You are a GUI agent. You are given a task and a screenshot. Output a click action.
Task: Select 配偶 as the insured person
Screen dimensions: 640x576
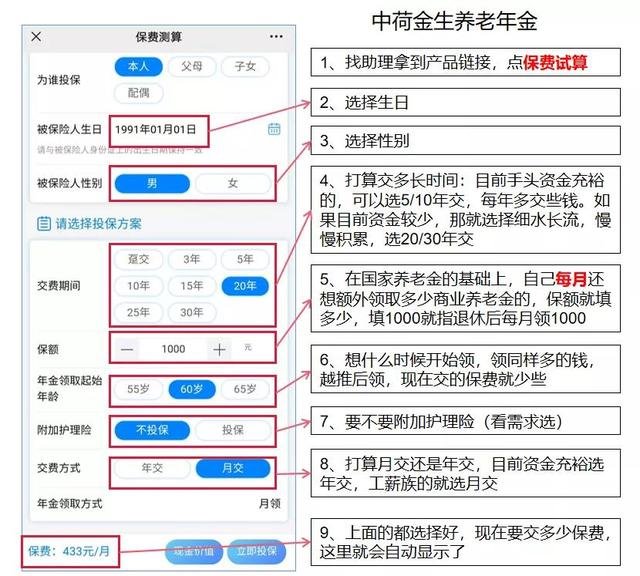tap(138, 93)
